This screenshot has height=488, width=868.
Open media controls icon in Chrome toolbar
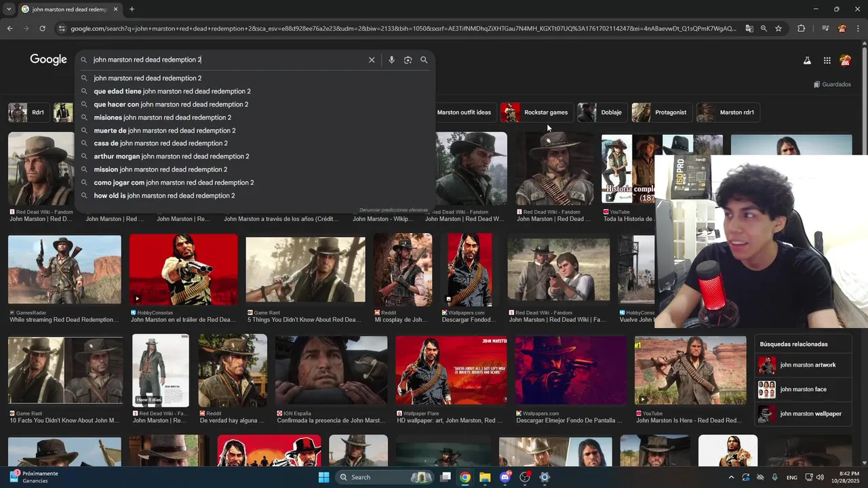point(825,28)
